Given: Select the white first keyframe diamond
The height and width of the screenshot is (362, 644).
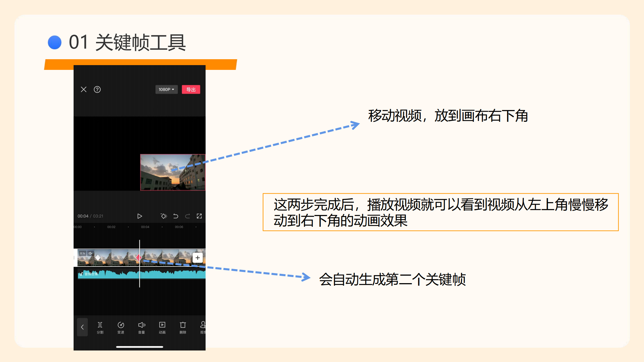Looking at the screenshot, I should click(x=98, y=257).
